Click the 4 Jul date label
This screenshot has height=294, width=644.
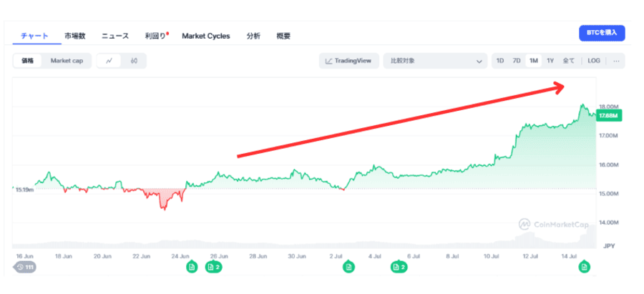point(374,256)
